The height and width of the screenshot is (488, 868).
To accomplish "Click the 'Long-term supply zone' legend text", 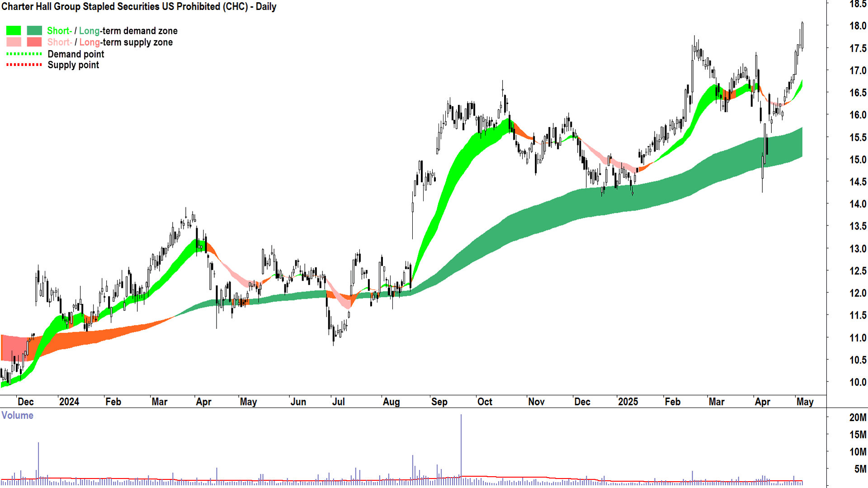I will [x=126, y=42].
